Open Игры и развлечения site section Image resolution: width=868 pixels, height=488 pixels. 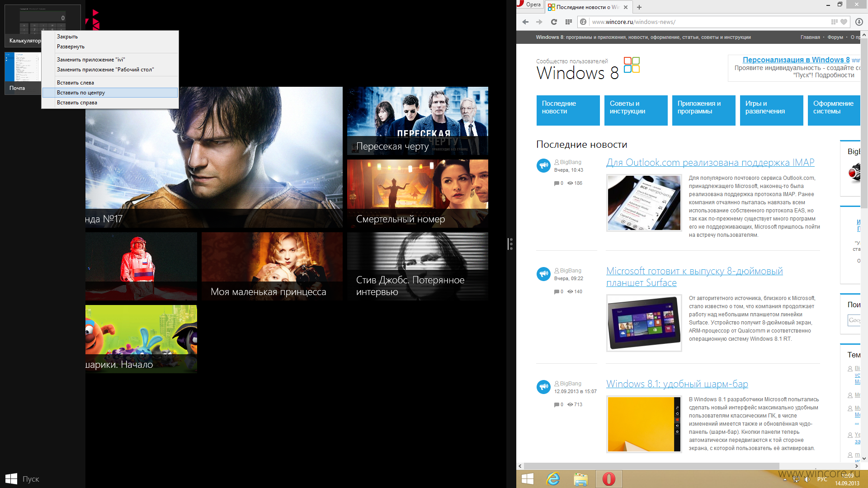point(771,110)
